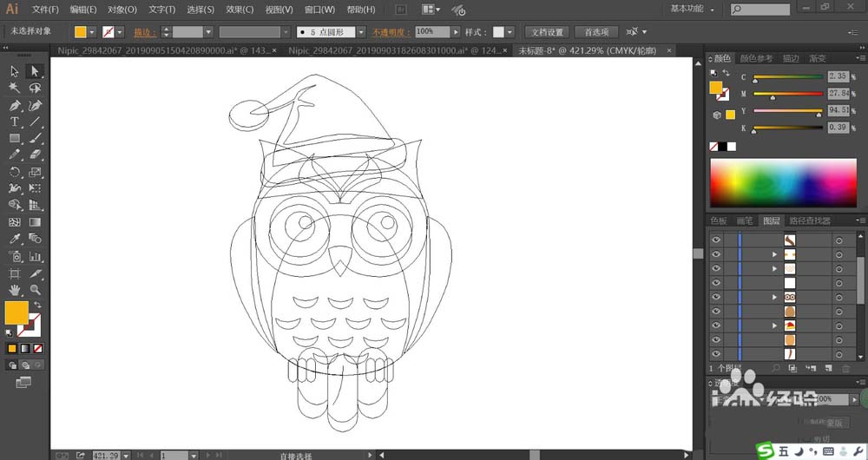
Task: Expand the Santa hat sublayer group
Action: [775, 325]
